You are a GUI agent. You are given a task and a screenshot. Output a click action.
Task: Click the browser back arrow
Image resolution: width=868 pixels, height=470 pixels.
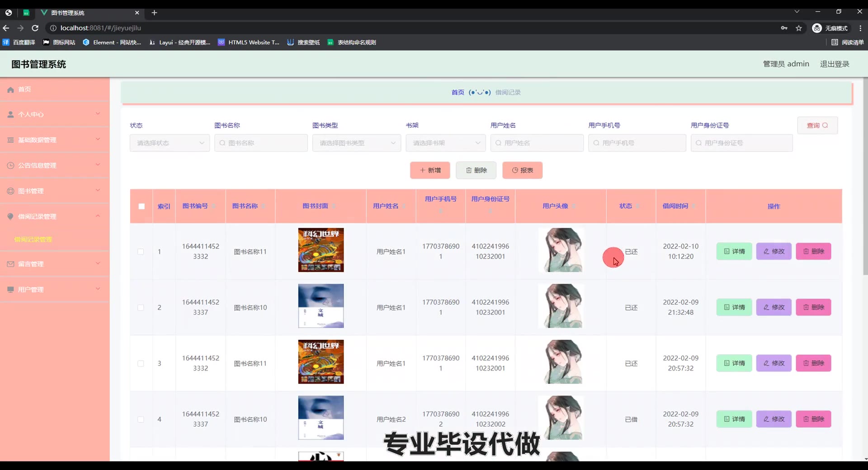[x=6, y=28]
